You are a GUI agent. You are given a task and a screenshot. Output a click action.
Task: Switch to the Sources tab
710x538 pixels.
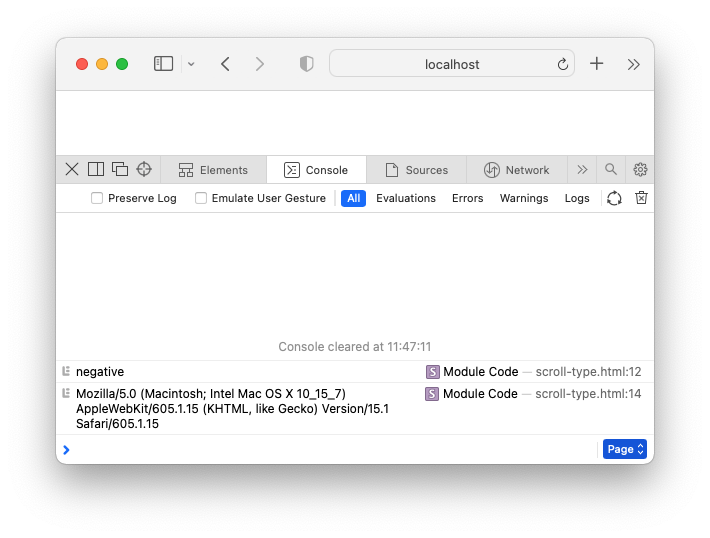tap(417, 170)
